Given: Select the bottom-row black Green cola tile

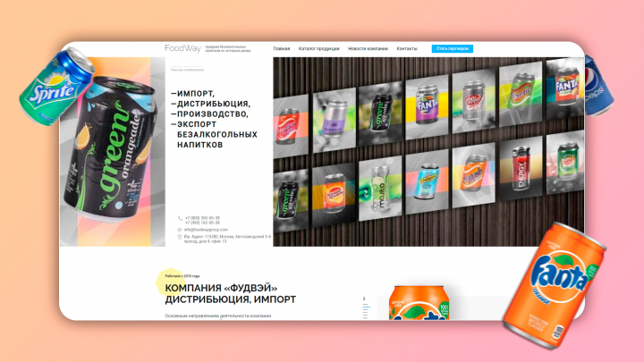Looking at the screenshot, I should tap(291, 201).
